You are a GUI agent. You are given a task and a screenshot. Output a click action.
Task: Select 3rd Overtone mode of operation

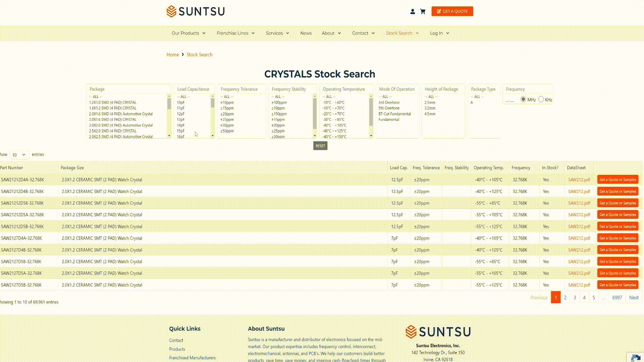click(x=389, y=103)
